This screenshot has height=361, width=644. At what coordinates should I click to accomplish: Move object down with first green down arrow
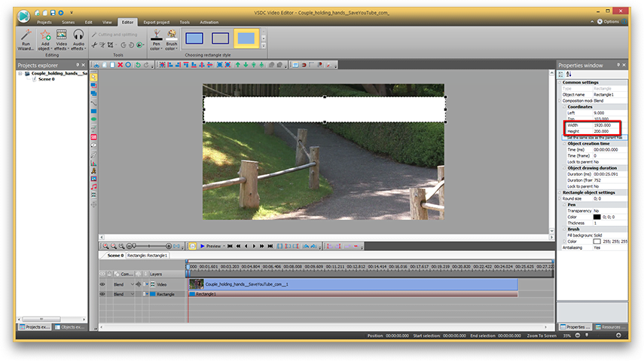[x=246, y=65]
